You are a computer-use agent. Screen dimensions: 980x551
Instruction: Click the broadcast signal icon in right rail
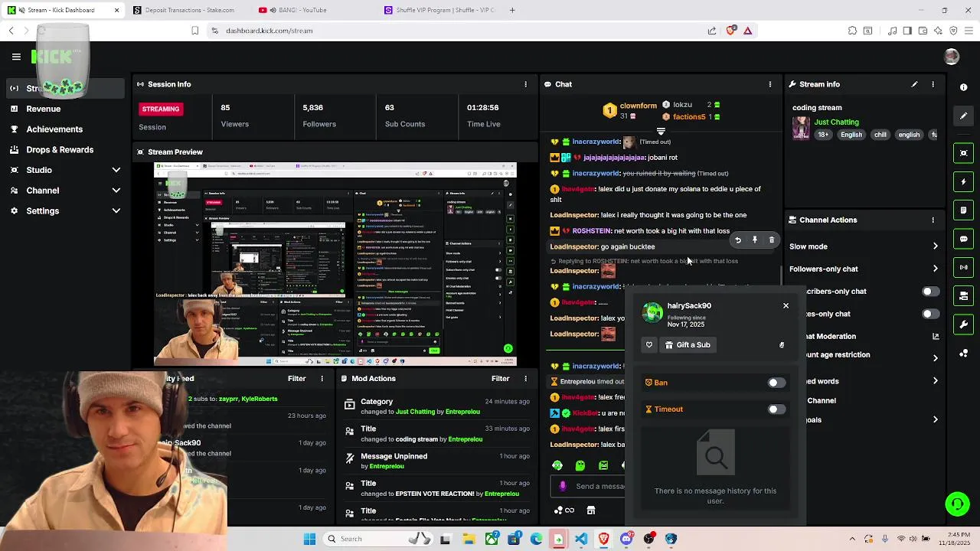(964, 267)
